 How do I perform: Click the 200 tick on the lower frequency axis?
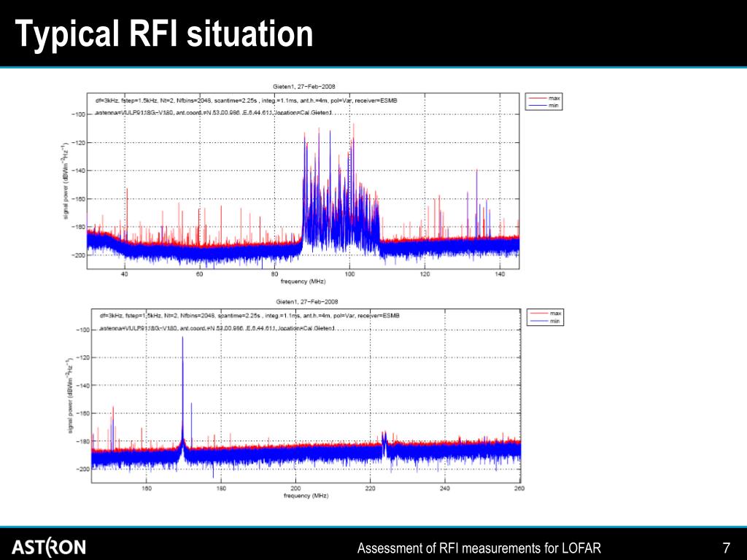296,489
